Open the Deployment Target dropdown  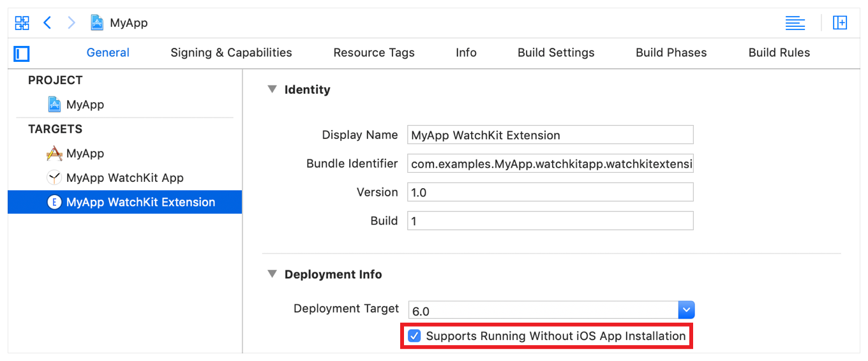[x=686, y=310]
